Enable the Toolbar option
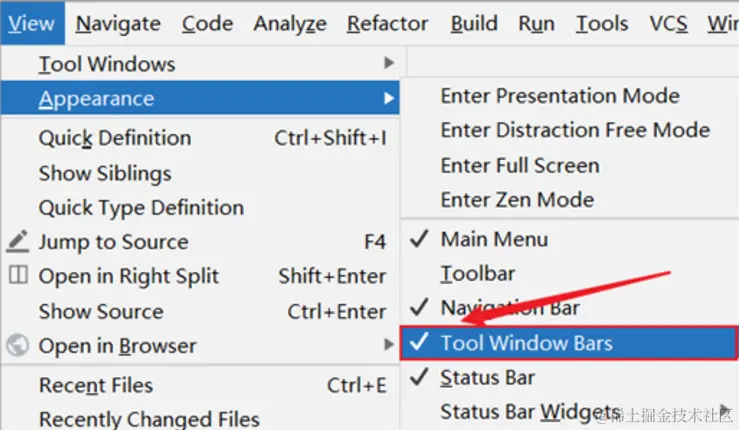739x430 pixels. (478, 273)
